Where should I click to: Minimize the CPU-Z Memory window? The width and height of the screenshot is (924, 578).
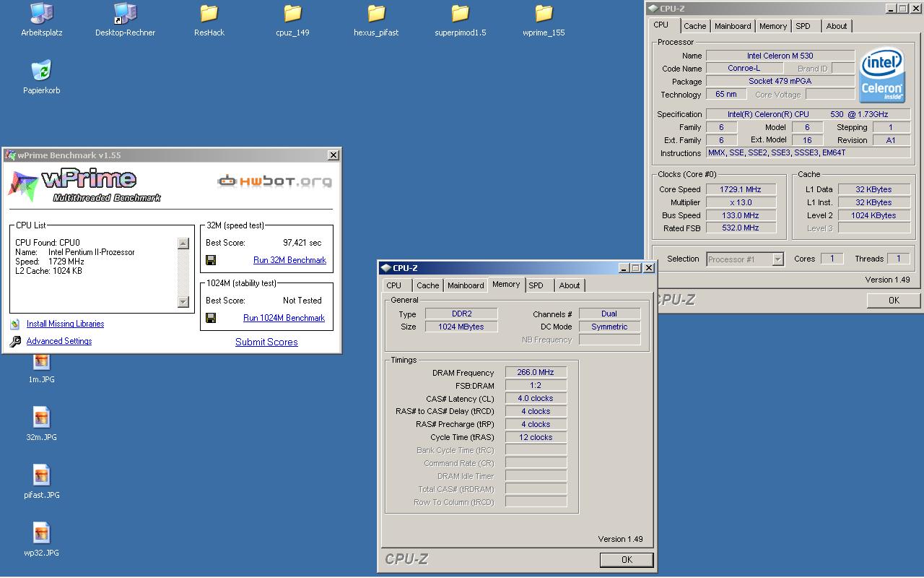pos(623,268)
